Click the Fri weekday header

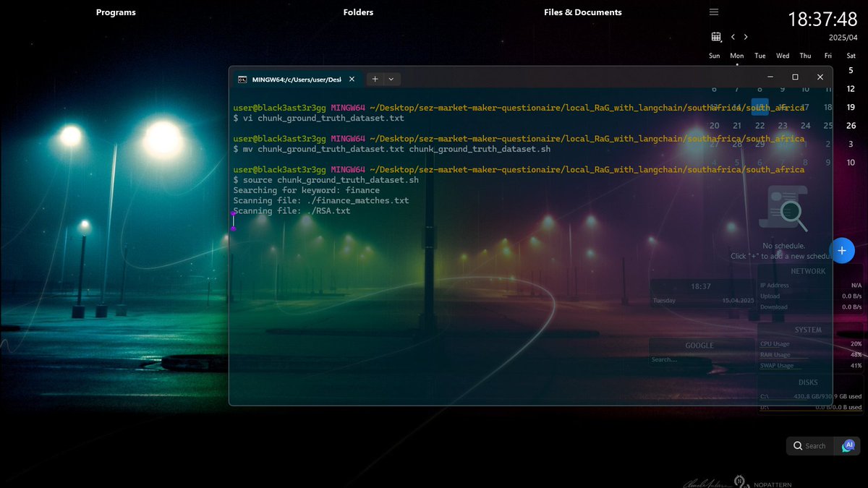tap(828, 56)
